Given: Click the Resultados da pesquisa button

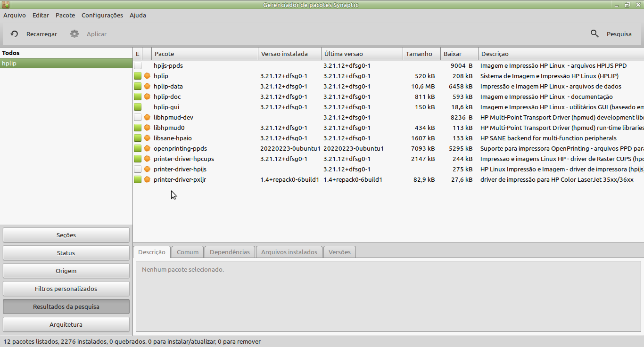Looking at the screenshot, I should (x=66, y=307).
